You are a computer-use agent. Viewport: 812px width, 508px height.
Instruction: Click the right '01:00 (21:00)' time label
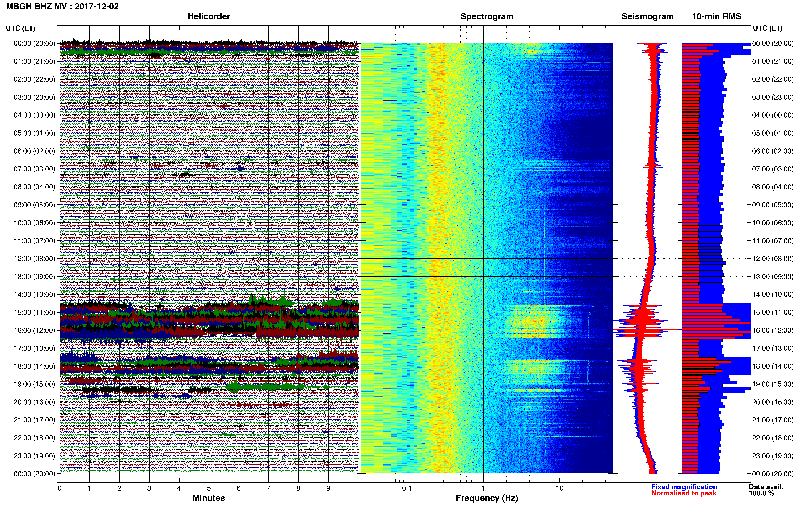[x=773, y=62]
